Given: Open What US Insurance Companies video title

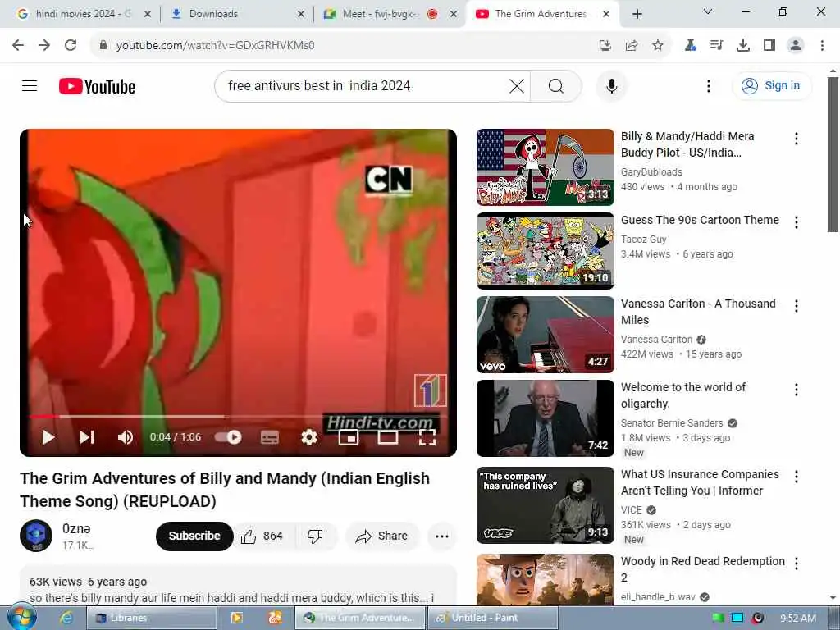Looking at the screenshot, I should pos(700,482).
